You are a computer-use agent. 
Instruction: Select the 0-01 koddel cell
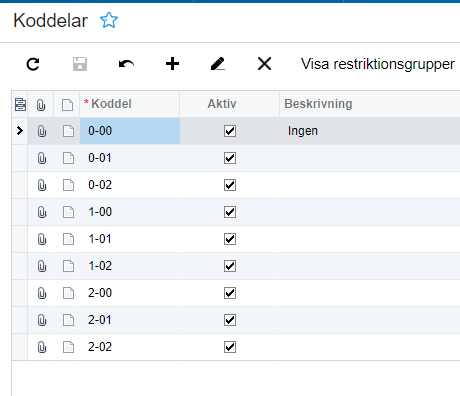pos(130,158)
